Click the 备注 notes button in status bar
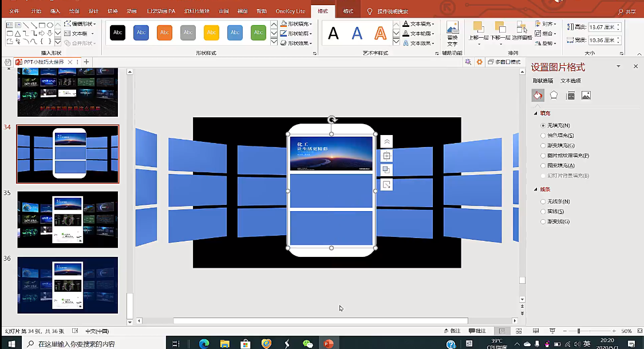This screenshot has width=644, height=349. [452, 331]
